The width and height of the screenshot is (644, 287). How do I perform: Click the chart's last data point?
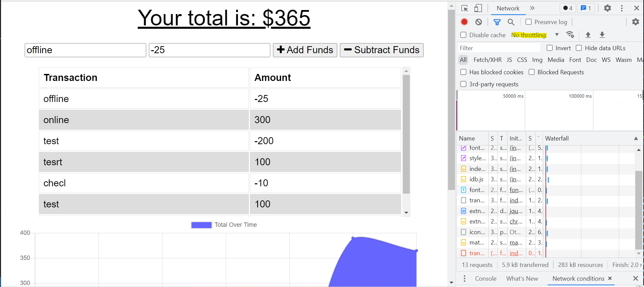click(x=417, y=251)
